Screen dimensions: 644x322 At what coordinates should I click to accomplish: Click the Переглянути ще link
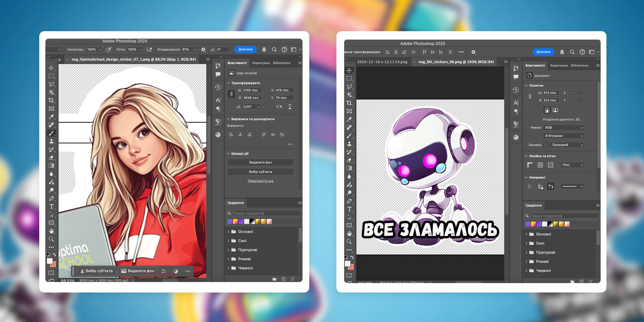tap(260, 181)
